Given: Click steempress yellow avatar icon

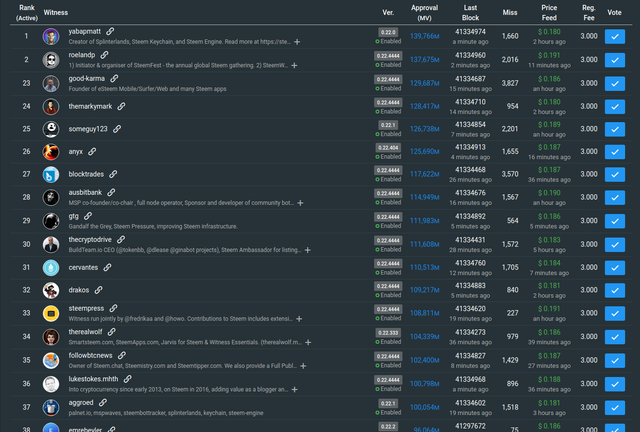Looking at the screenshot, I should click(x=51, y=314).
